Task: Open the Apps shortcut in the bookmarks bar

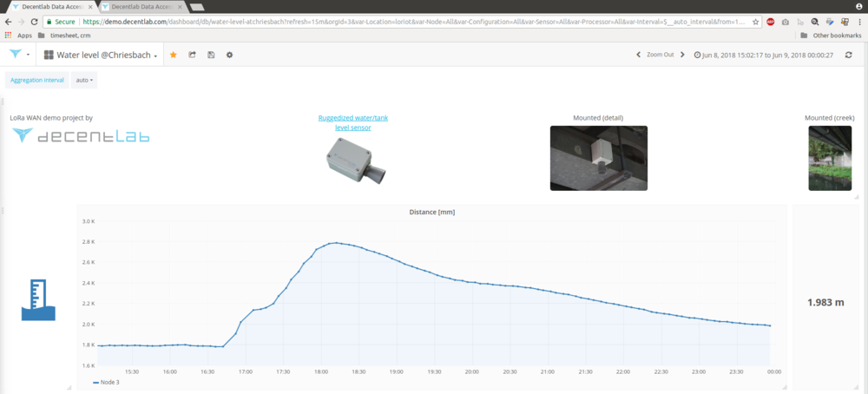Action: pos(18,36)
